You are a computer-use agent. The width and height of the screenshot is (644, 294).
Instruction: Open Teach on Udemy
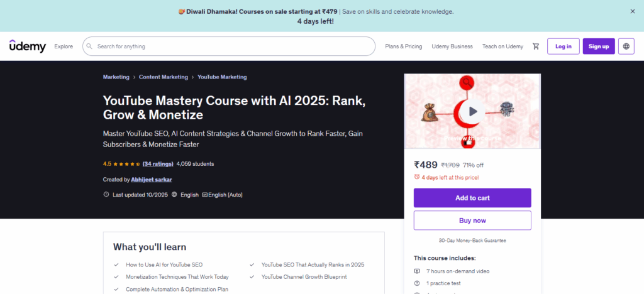click(502, 46)
